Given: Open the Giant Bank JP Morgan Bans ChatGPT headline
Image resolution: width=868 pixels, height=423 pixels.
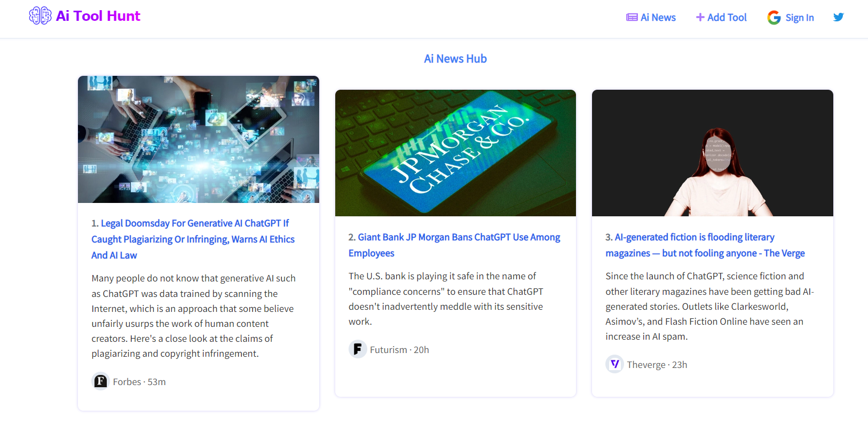Looking at the screenshot, I should [454, 245].
